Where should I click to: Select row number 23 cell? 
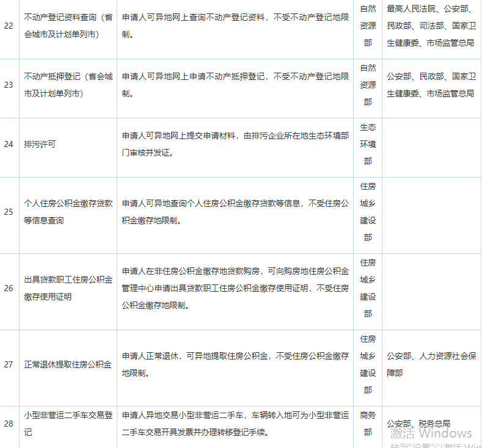pyautogui.click(x=9, y=85)
